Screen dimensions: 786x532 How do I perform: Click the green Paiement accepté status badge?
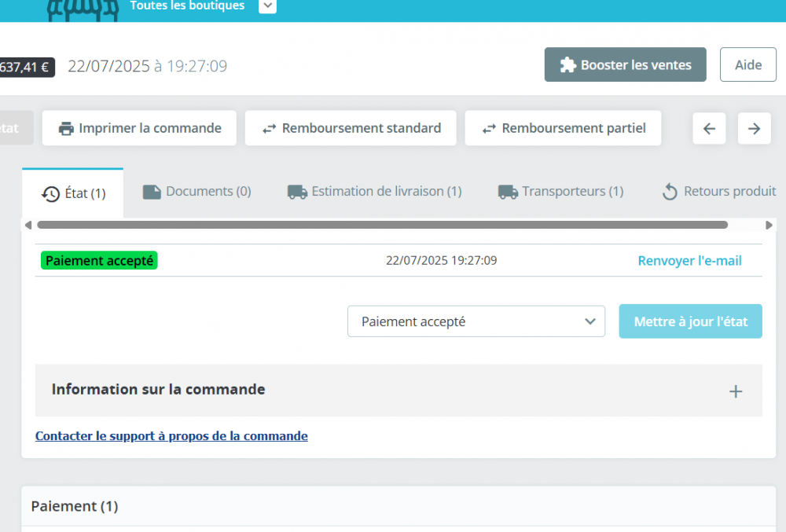point(99,260)
